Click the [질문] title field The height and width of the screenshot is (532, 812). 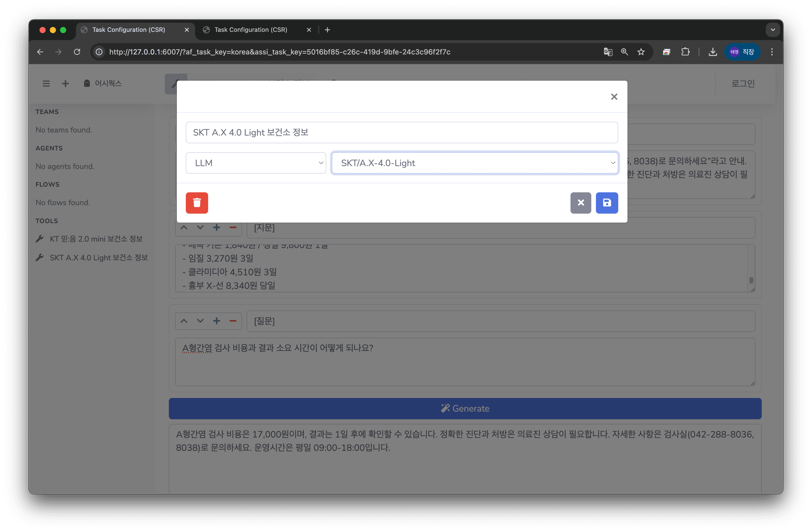pos(501,321)
